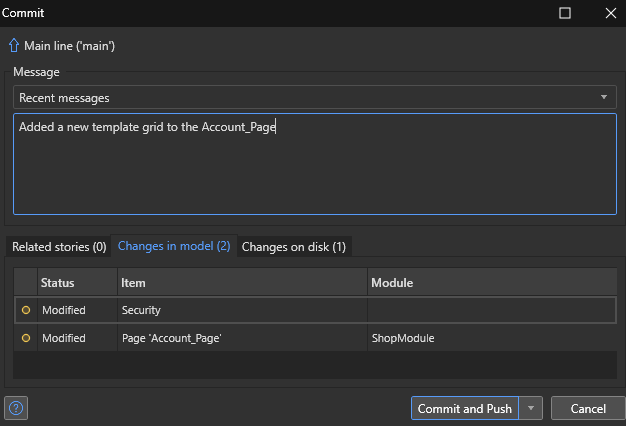Viewport: 626px width, 426px height.
Task: Sort by the Status column header
Action: tap(77, 284)
